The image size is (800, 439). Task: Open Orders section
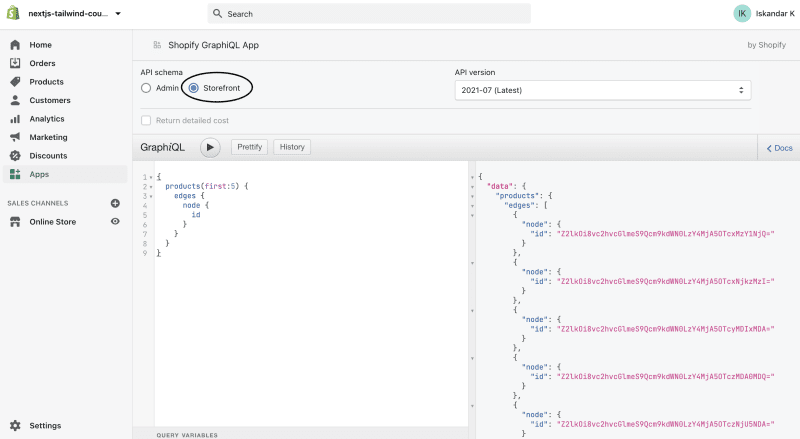pyautogui.click(x=42, y=63)
